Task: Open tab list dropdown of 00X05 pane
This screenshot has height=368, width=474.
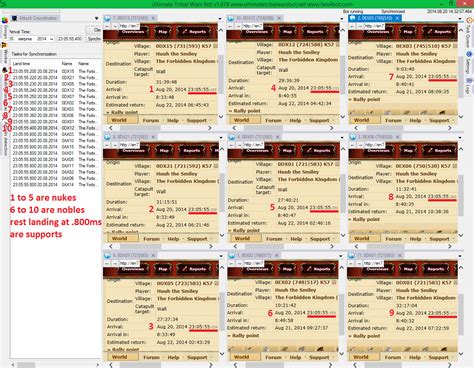Action: pyautogui.click(x=220, y=256)
